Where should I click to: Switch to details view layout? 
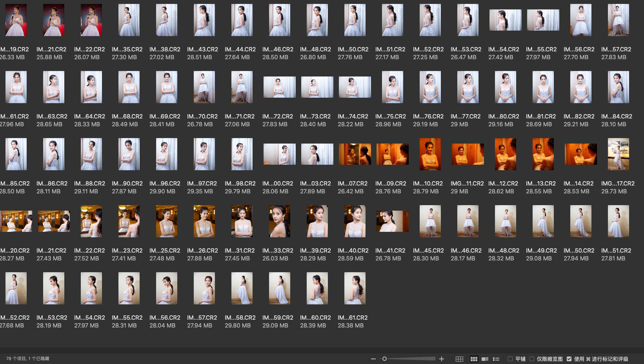(x=485, y=359)
